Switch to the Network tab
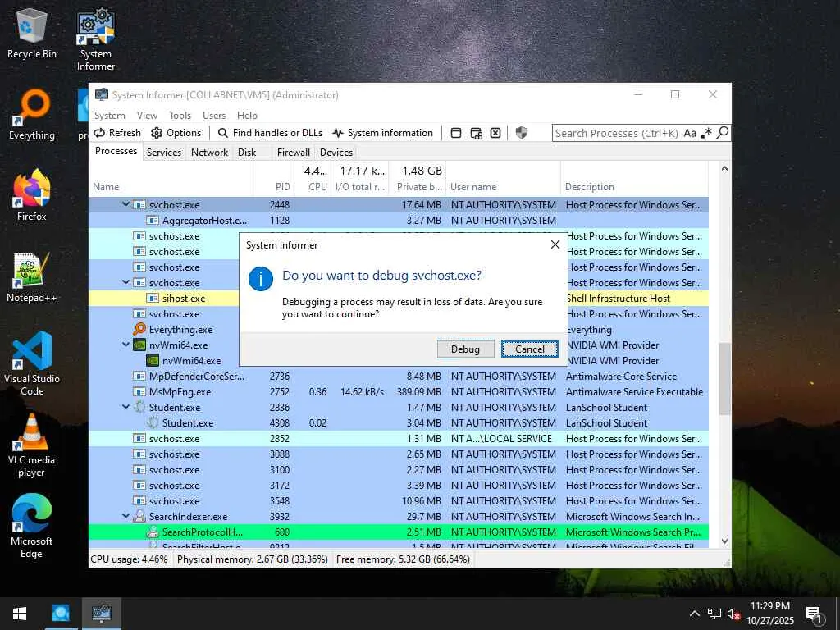 click(209, 152)
